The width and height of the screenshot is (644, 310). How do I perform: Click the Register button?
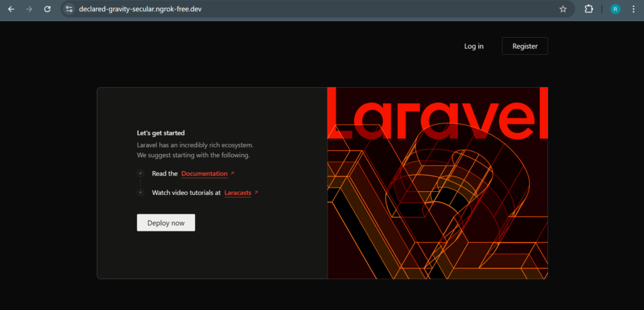[x=525, y=46]
